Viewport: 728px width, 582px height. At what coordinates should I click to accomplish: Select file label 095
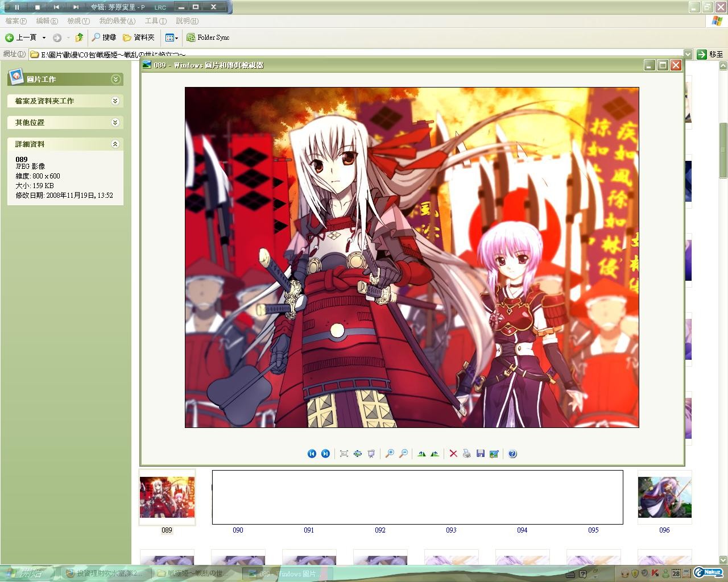point(593,530)
